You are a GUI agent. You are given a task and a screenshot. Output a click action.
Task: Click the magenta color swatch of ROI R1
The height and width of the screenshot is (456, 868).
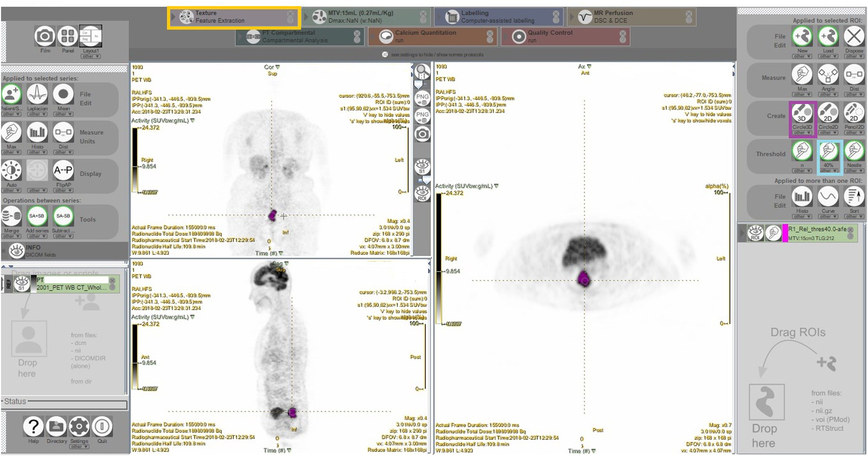[x=785, y=233]
